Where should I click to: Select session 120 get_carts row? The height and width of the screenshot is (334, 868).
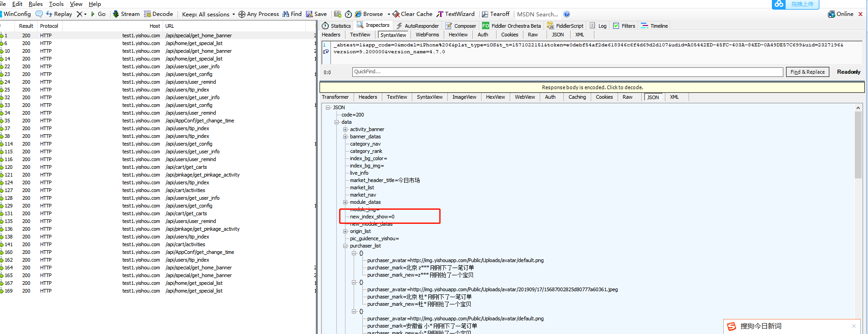pos(157,167)
